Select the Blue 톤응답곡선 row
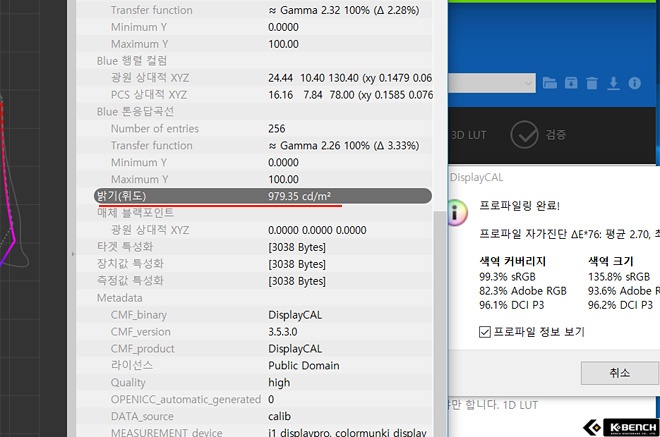The height and width of the screenshot is (437, 660). [254, 112]
